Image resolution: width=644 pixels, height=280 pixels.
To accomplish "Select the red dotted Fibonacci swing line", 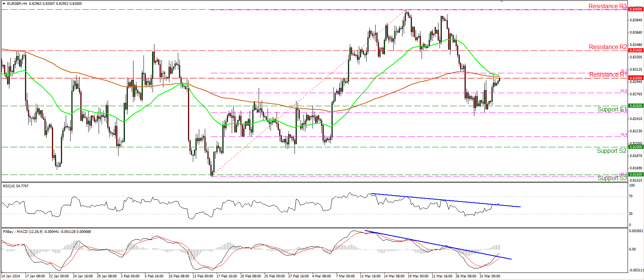I will [309, 93].
